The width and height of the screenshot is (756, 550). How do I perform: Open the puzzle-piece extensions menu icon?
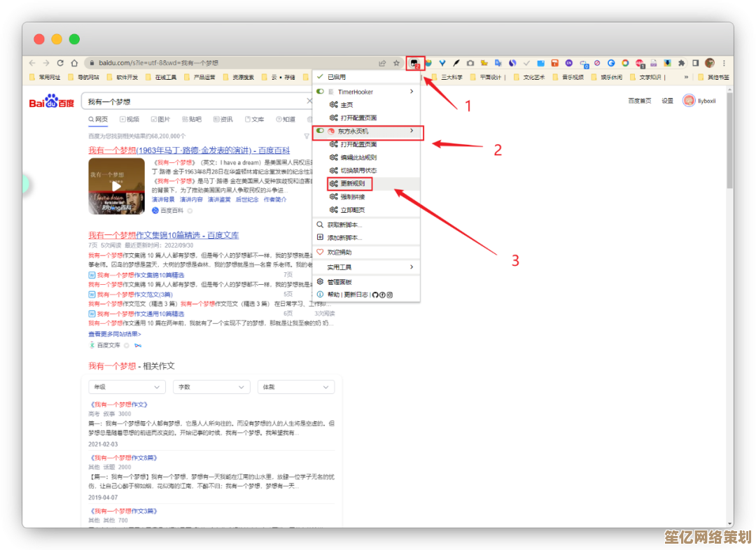(681, 63)
